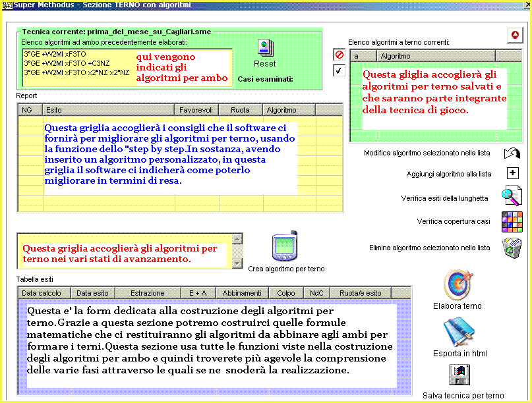The height and width of the screenshot is (403, 532).
Task: Click the Esporta in html book icon
Action: (458, 332)
